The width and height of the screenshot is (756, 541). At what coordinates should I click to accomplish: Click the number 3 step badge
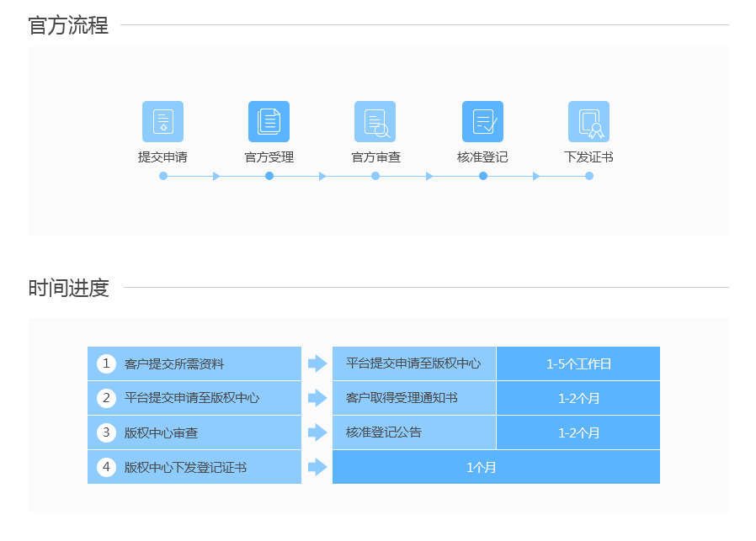click(x=106, y=432)
